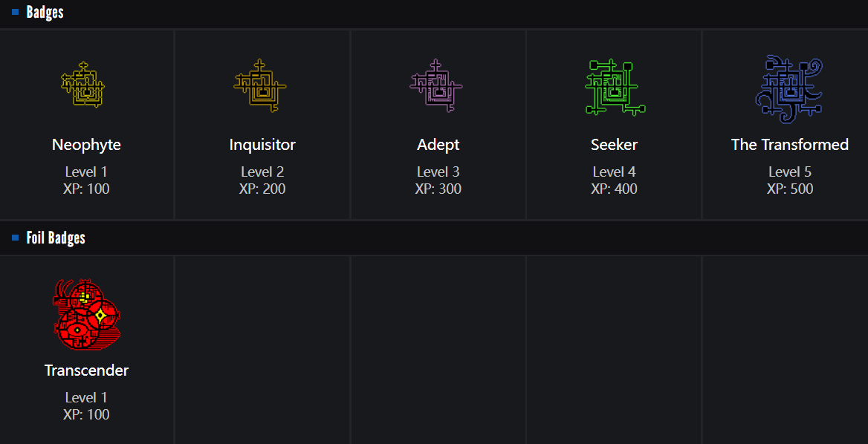Click the Badges section header
868x444 pixels.
tap(45, 12)
